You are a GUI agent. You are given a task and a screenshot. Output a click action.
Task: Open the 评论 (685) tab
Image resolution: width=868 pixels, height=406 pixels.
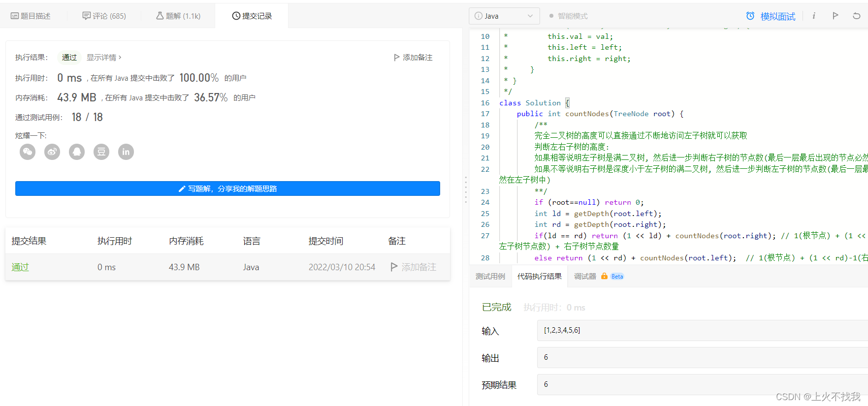tap(104, 16)
